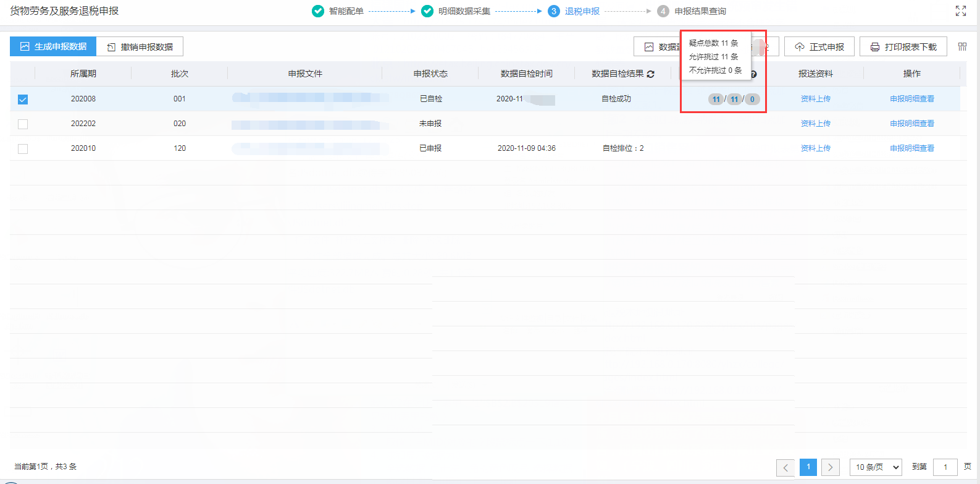Click the fullscreen expand icon
This screenshot has width=980, height=484.
tap(961, 11)
